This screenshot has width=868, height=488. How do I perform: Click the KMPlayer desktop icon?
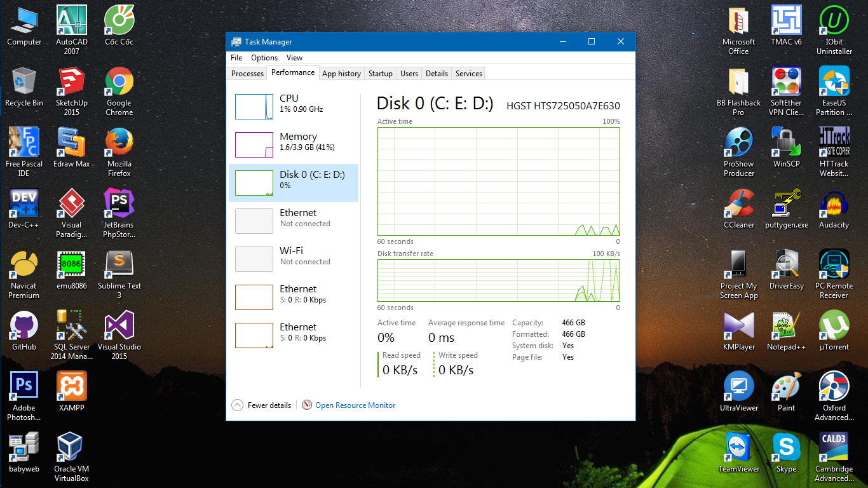point(739,330)
